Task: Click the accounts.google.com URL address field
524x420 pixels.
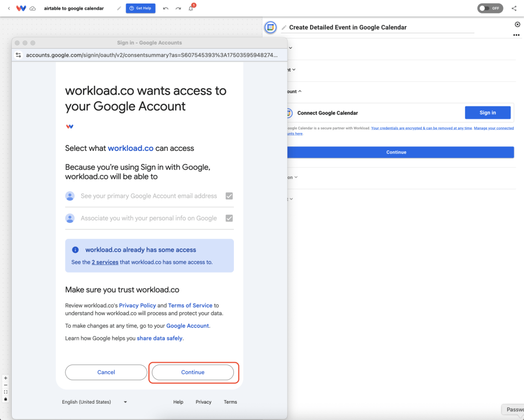Action: click(x=151, y=55)
